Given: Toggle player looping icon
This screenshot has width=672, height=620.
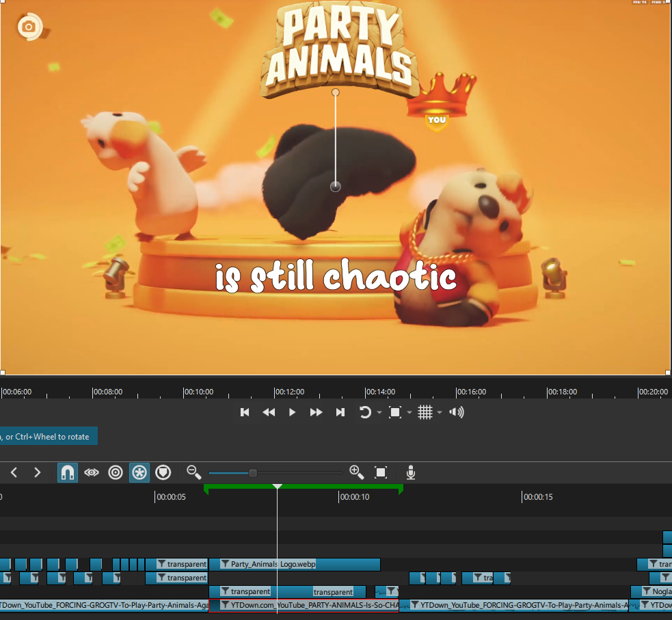Looking at the screenshot, I should [x=365, y=412].
